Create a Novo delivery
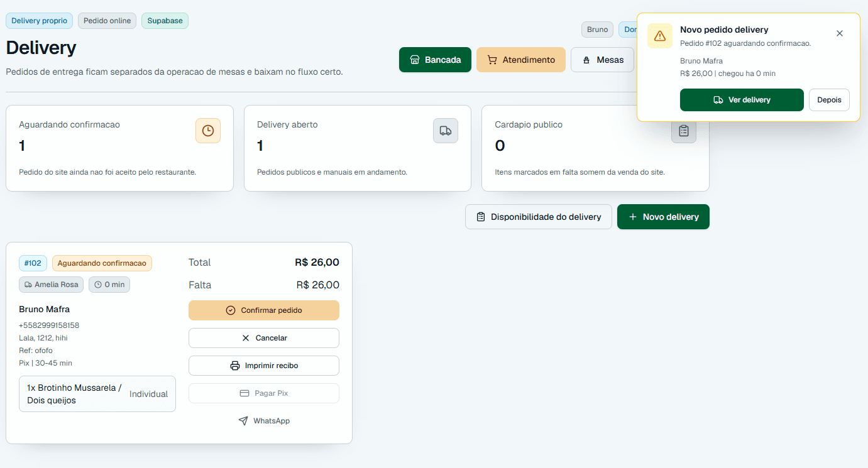The height and width of the screenshot is (468, 868). pyautogui.click(x=663, y=217)
